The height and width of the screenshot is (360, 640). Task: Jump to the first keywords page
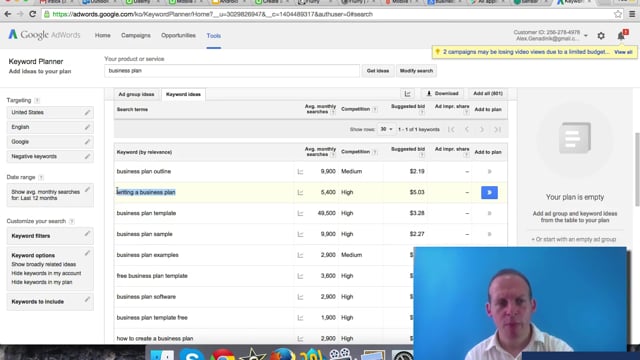pos(451,129)
